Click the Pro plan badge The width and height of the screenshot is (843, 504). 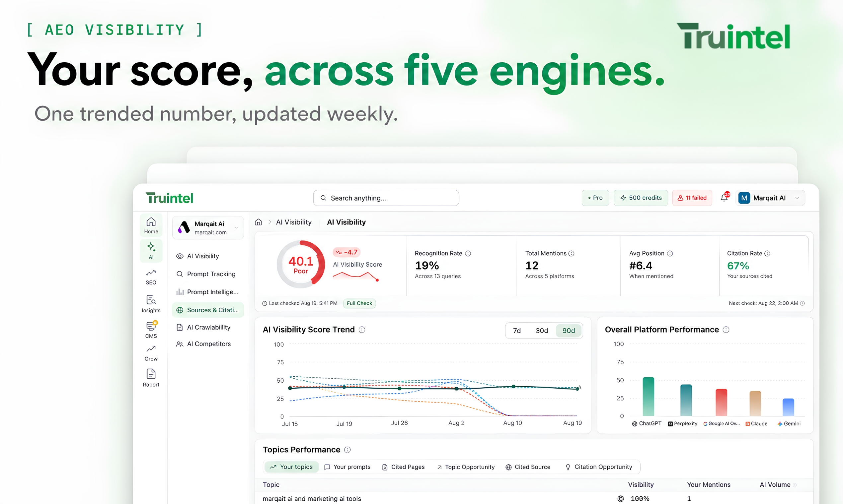point(595,198)
